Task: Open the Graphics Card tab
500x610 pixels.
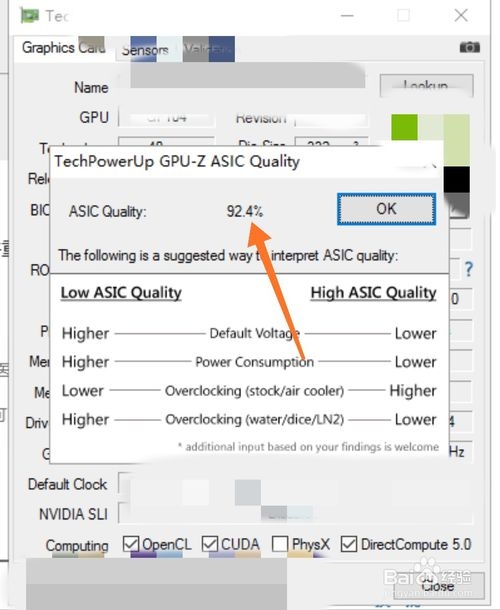Action: click(65, 49)
